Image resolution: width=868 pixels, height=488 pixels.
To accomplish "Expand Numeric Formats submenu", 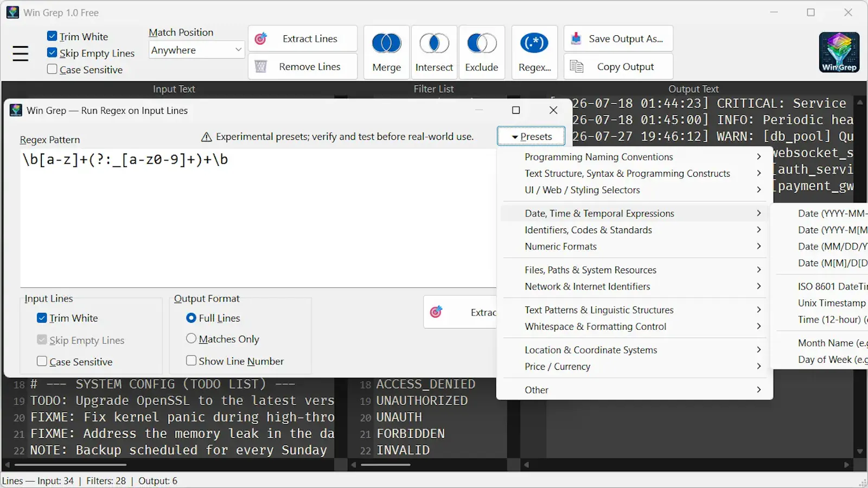I will click(x=635, y=246).
